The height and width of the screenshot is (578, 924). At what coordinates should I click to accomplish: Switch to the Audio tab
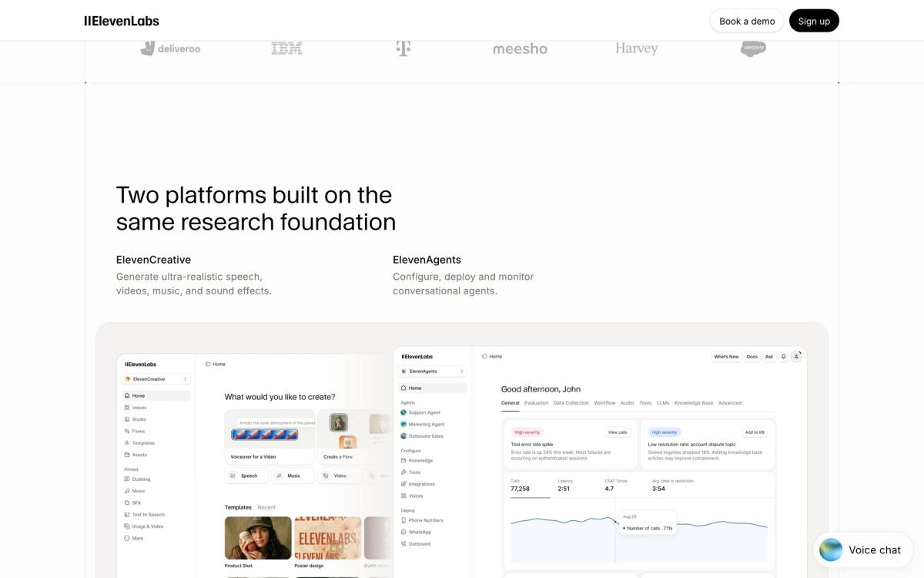(x=628, y=403)
